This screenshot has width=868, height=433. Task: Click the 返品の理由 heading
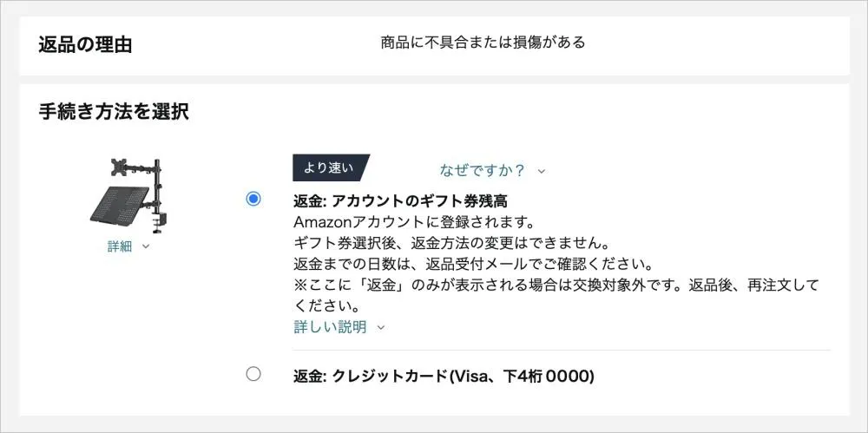[85, 45]
